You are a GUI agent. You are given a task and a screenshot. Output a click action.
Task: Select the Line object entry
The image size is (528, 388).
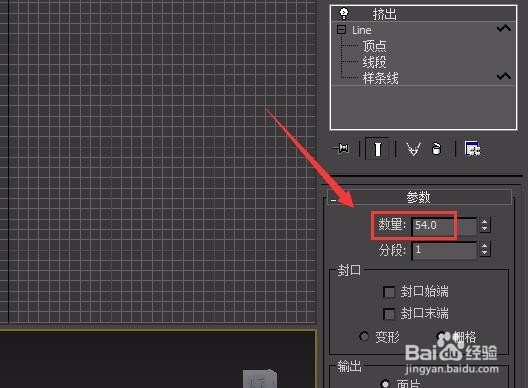pyautogui.click(x=362, y=30)
